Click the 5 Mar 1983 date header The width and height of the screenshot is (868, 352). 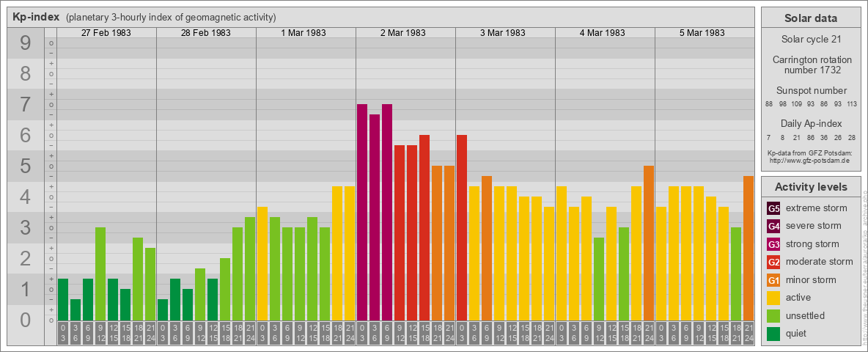click(x=705, y=33)
